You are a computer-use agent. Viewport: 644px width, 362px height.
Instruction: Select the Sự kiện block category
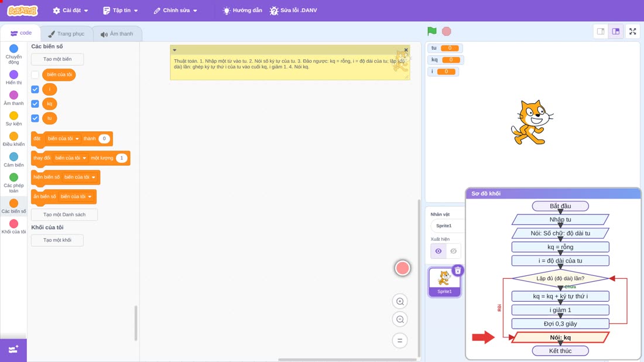pos(13,119)
